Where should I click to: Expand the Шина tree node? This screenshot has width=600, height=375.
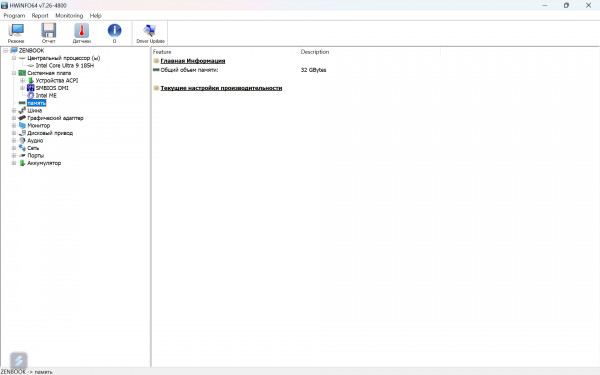14,111
